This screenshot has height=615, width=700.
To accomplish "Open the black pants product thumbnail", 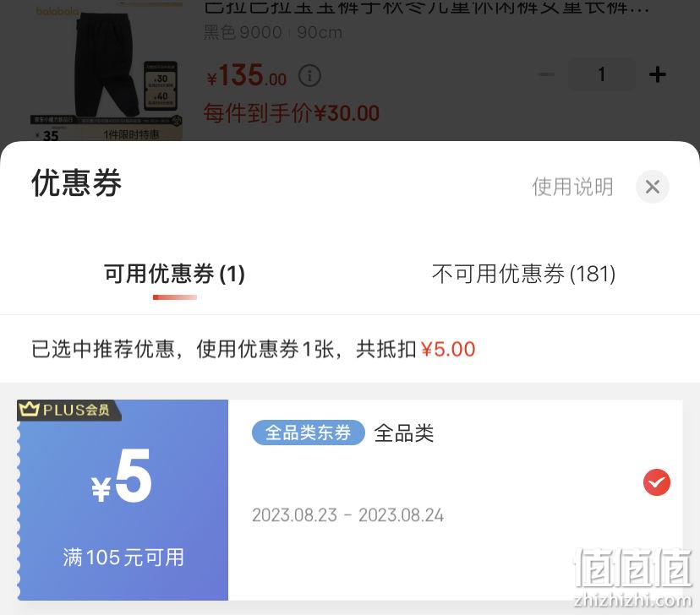I will point(107,71).
